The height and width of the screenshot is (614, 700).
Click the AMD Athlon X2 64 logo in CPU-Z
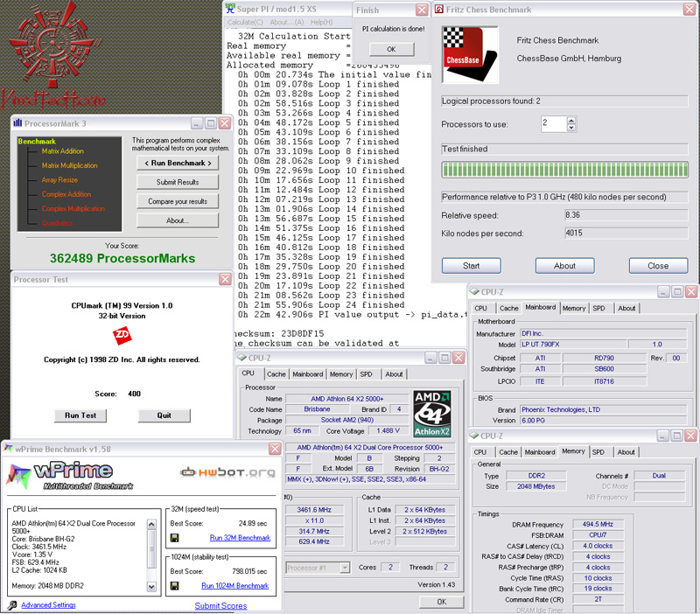pyautogui.click(x=431, y=414)
